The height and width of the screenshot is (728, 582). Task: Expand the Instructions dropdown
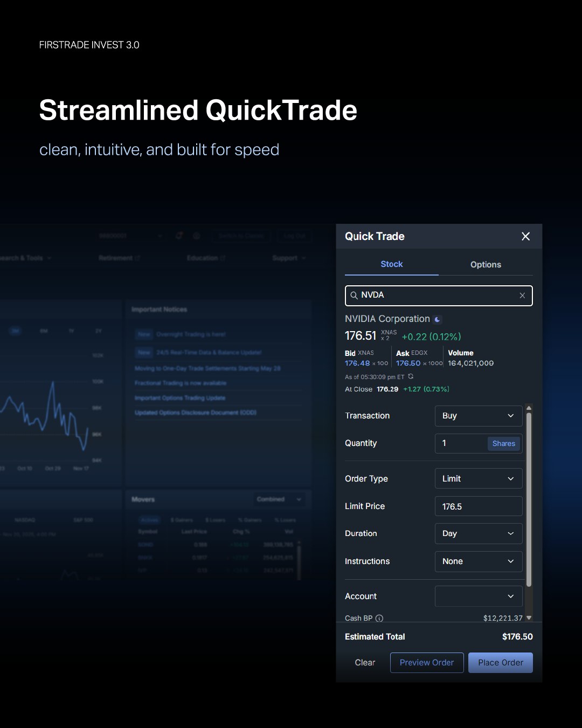pyautogui.click(x=479, y=561)
